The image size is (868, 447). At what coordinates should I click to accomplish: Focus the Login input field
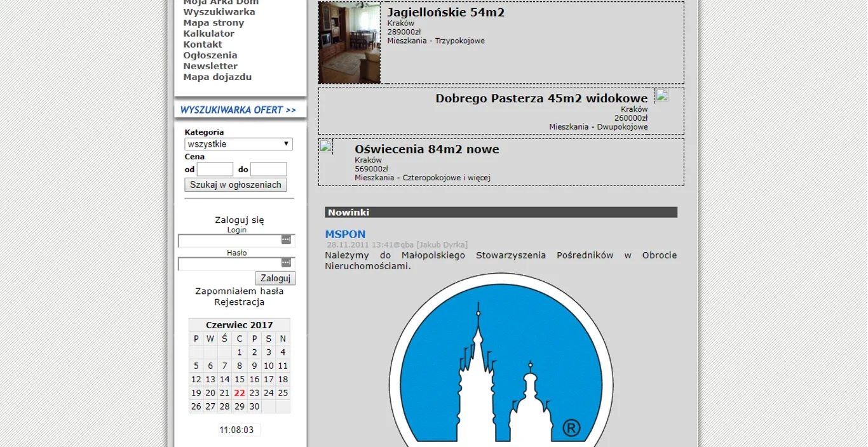235,241
